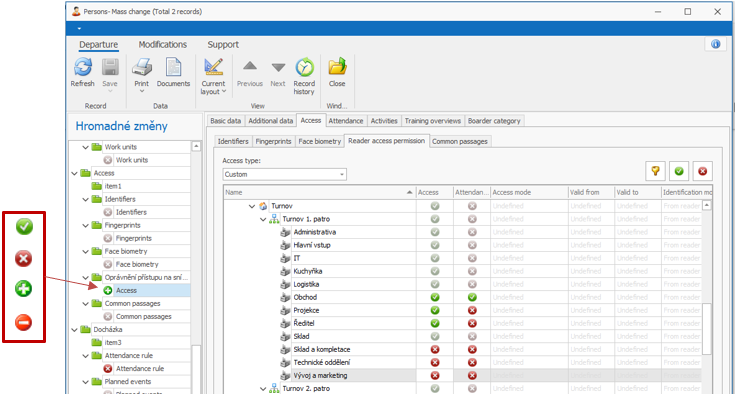Click the Print icon
This screenshot has width=737, height=397.
click(x=141, y=67)
